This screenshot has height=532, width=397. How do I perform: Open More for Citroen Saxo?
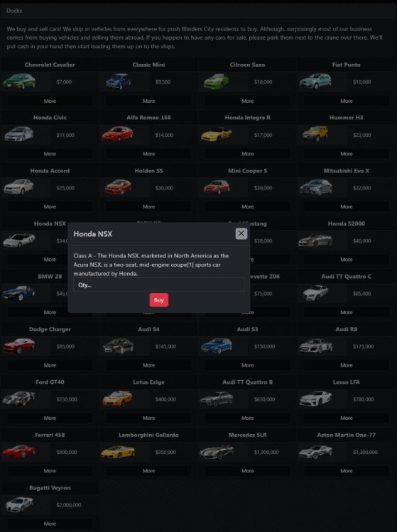(248, 101)
